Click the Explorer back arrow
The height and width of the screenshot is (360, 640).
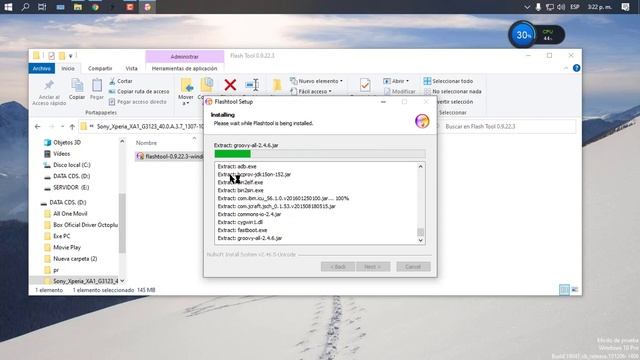[38, 127]
